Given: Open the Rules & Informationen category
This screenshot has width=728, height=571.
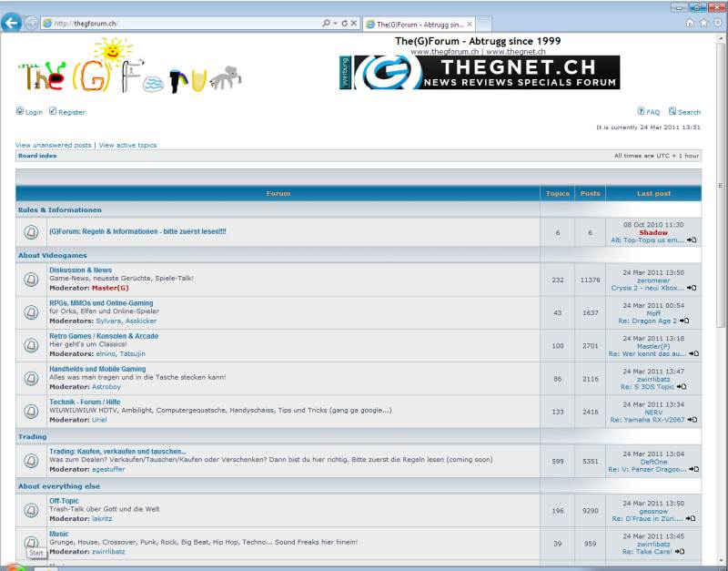Looking at the screenshot, I should [60, 210].
